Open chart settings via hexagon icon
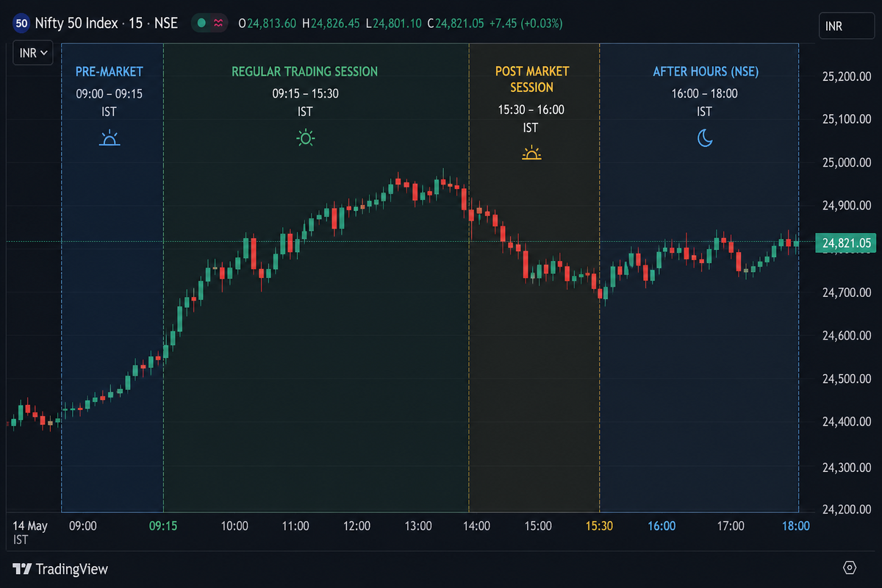 [x=850, y=567]
